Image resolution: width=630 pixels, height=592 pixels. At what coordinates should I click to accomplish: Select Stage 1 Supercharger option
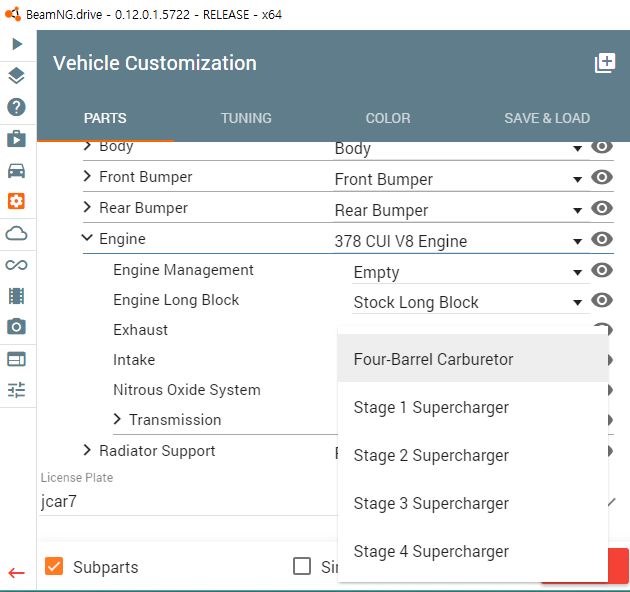[x=473, y=407]
